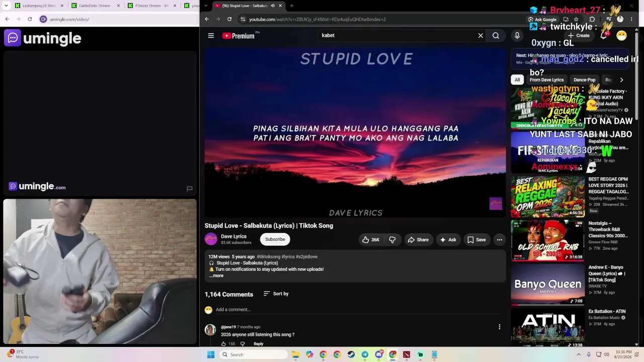This screenshot has height=362, width=644.
Task: Open Discord from the taskbar
Action: coord(379,354)
